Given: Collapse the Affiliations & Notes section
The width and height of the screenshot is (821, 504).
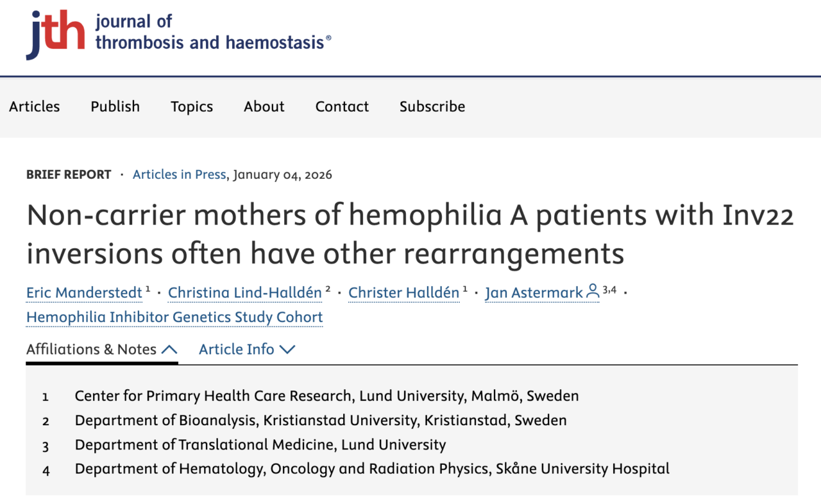Looking at the screenshot, I should [102, 349].
